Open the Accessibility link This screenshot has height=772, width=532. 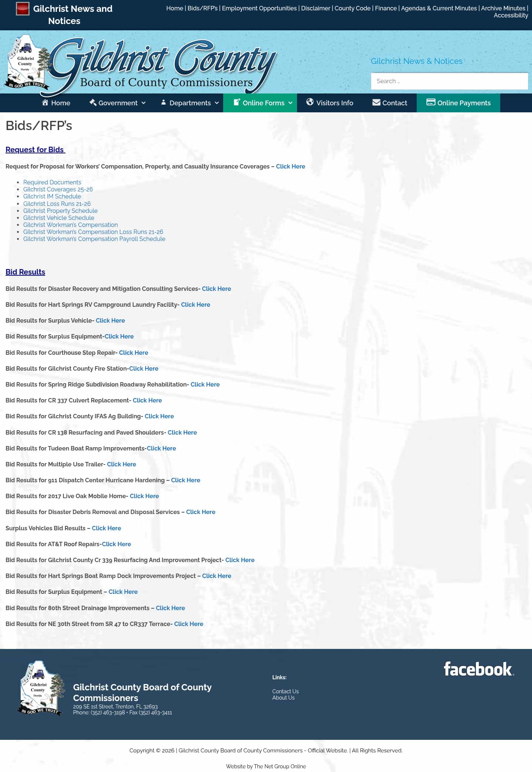coord(511,15)
